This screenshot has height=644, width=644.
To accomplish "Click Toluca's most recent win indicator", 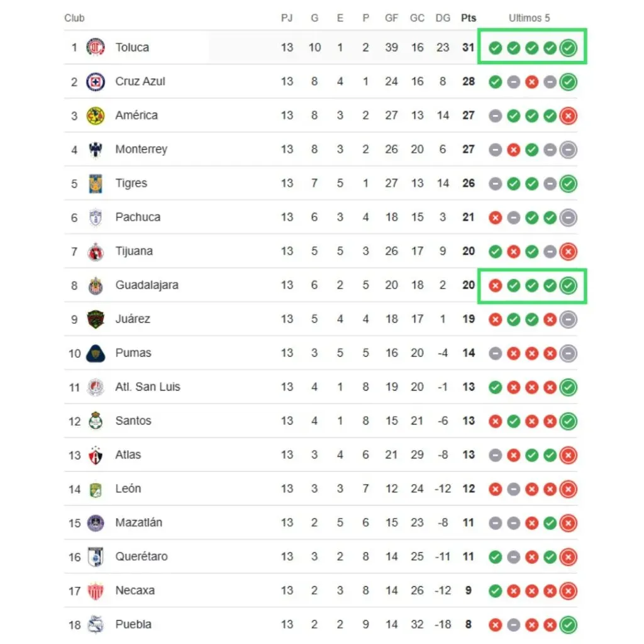I will click(569, 48).
